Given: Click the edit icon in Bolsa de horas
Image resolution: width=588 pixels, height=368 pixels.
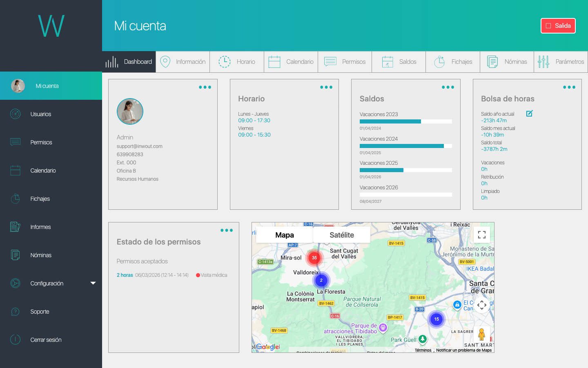Looking at the screenshot, I should click(x=529, y=113).
